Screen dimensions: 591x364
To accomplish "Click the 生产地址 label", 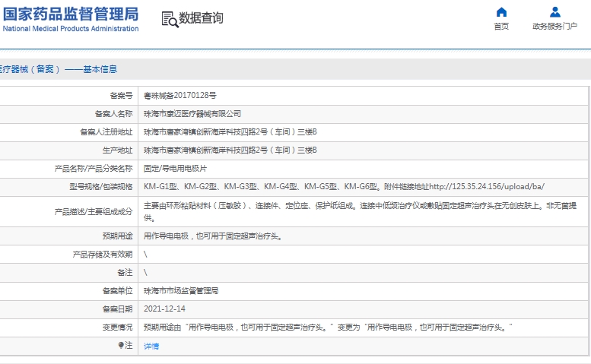I will coord(118,150).
